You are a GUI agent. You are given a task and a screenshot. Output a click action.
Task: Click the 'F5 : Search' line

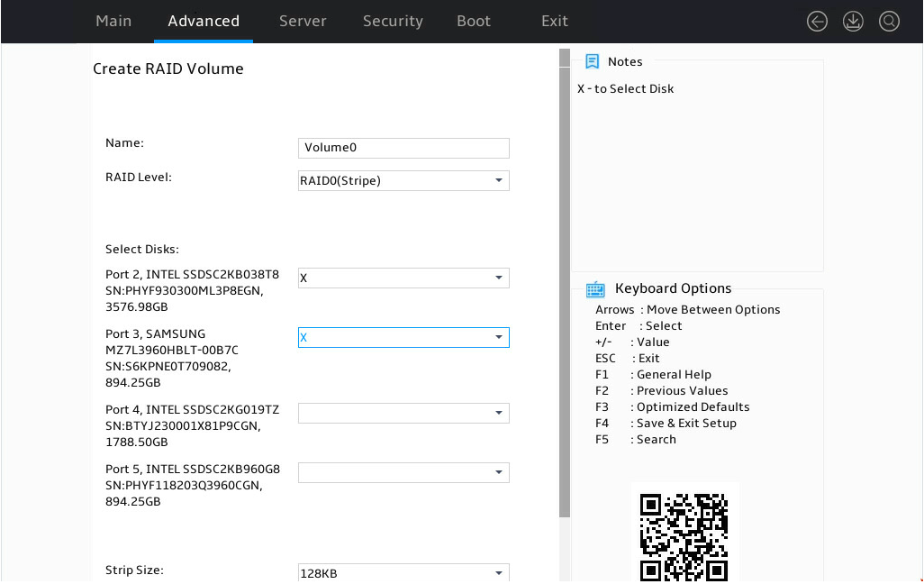pos(635,440)
